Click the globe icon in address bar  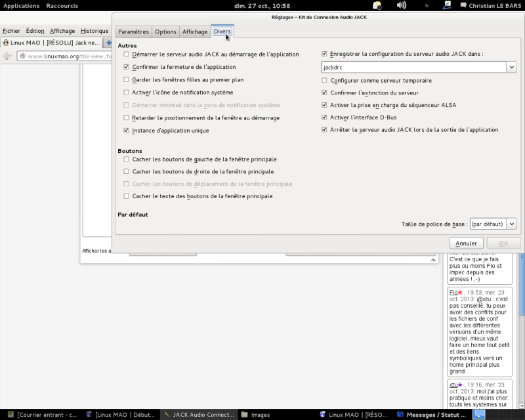[22, 56]
